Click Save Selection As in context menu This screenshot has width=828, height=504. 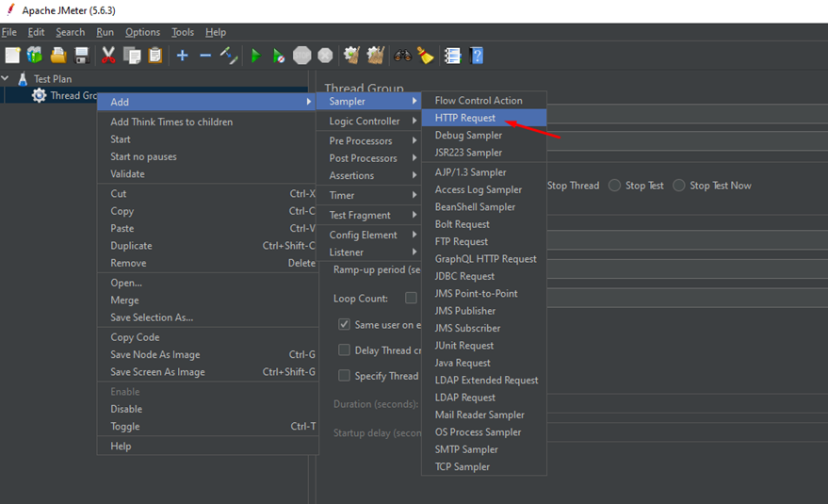152,317
